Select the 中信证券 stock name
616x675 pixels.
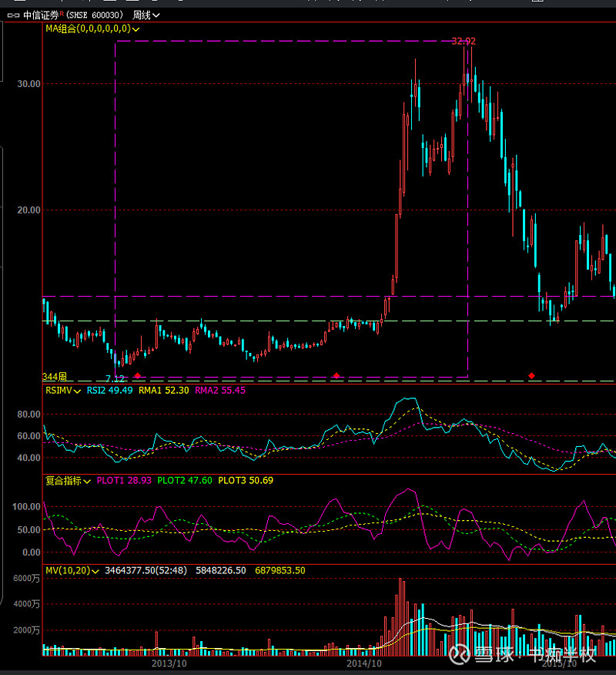[x=41, y=15]
